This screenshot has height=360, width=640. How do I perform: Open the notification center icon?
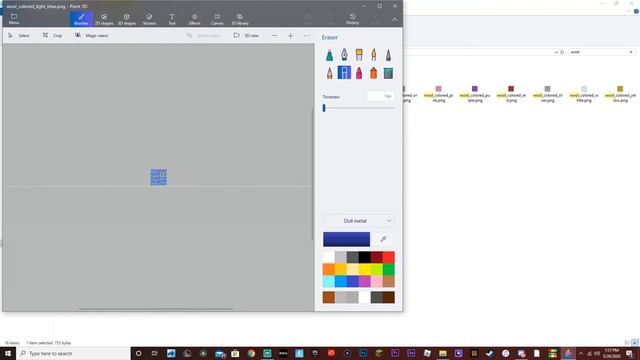coord(629,353)
